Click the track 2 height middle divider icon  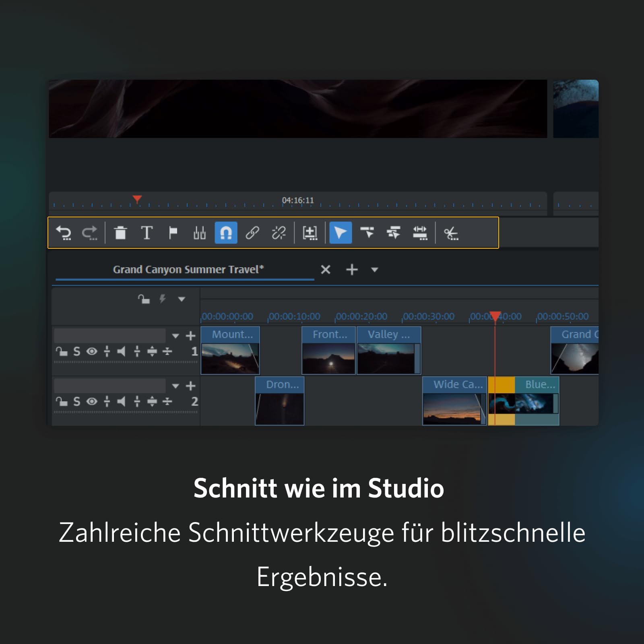pos(152,401)
